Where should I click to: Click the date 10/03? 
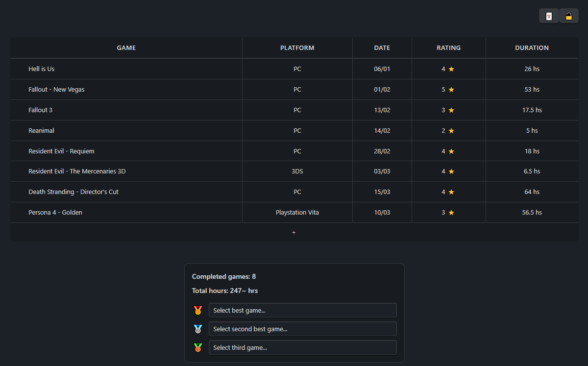pyautogui.click(x=382, y=213)
